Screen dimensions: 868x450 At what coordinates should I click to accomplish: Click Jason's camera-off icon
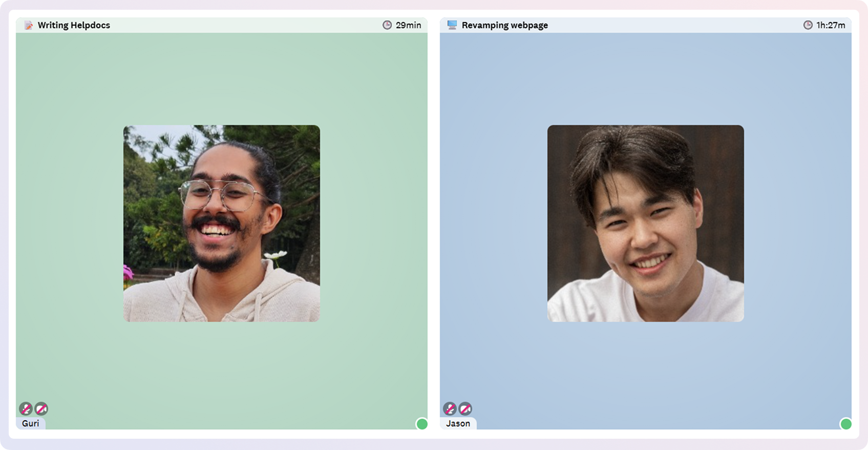[465, 408]
